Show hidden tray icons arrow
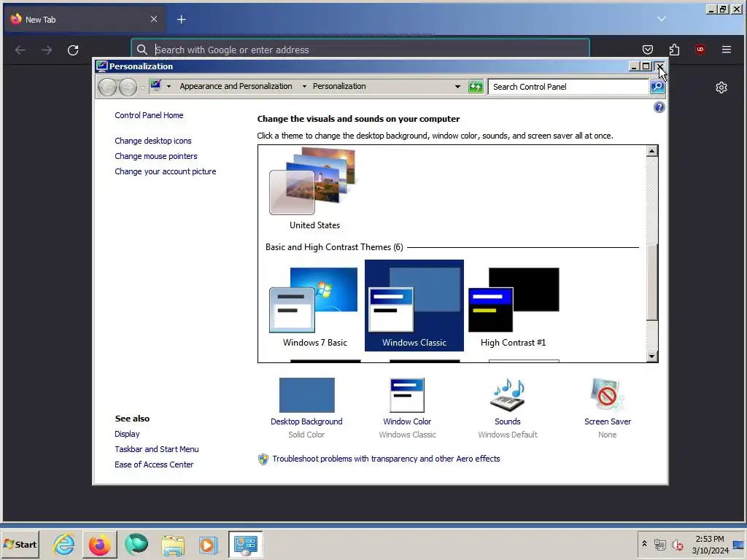The height and width of the screenshot is (560, 747). pyautogui.click(x=644, y=544)
